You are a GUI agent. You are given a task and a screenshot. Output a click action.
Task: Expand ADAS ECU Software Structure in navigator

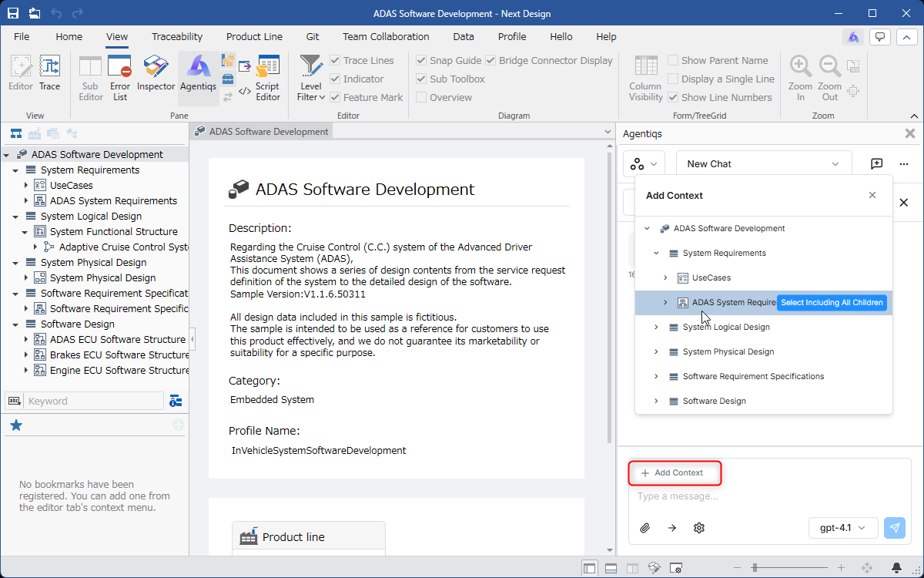(x=25, y=339)
